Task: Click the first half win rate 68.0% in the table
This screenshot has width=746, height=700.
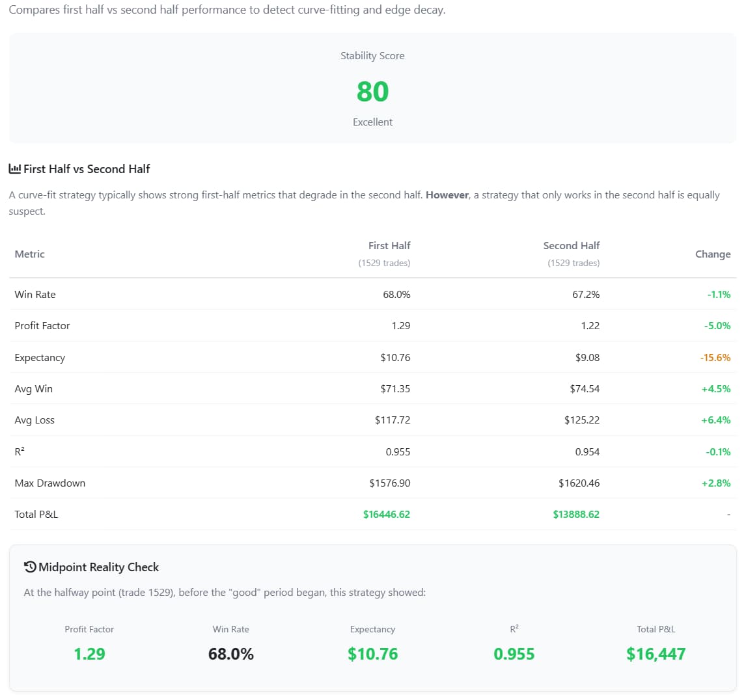Action: click(396, 294)
